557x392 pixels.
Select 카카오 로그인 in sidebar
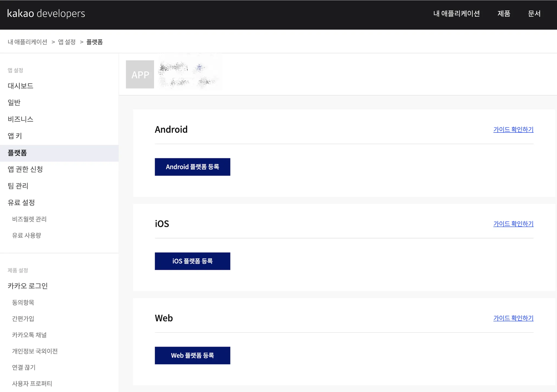pos(28,286)
